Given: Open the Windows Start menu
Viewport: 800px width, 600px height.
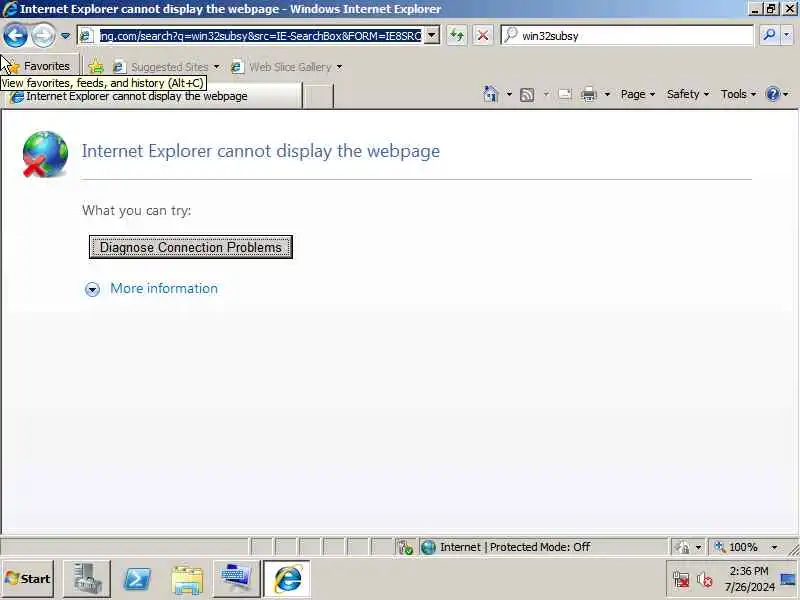Looking at the screenshot, I should [28, 579].
